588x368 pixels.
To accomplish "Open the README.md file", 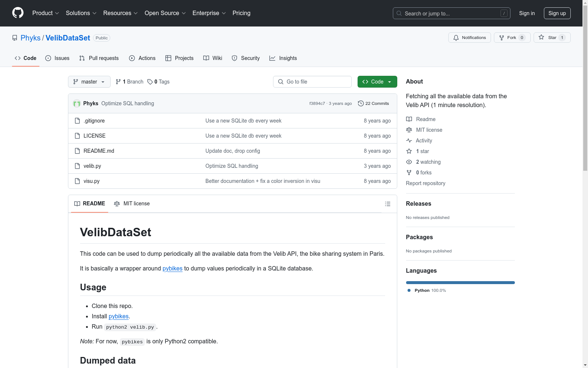I will pyautogui.click(x=99, y=151).
